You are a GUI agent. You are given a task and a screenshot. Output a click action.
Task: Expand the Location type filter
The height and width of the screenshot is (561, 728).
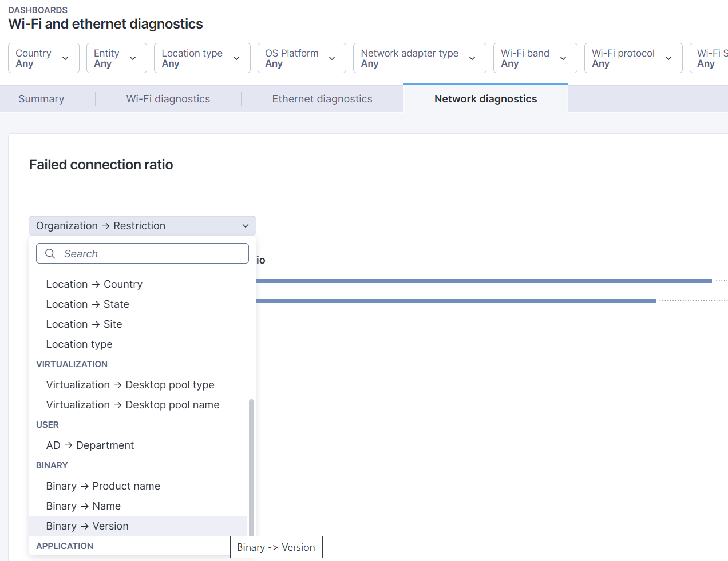201,58
